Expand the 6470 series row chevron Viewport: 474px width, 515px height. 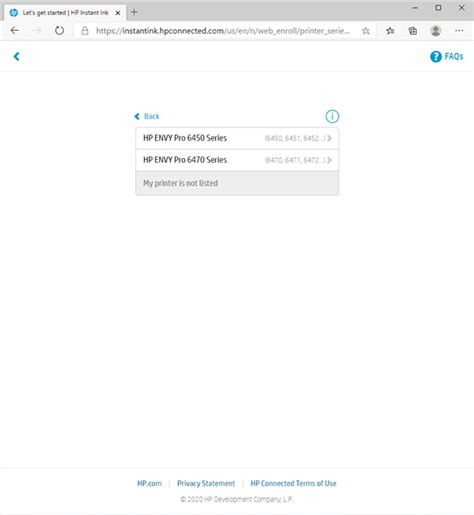coord(329,160)
